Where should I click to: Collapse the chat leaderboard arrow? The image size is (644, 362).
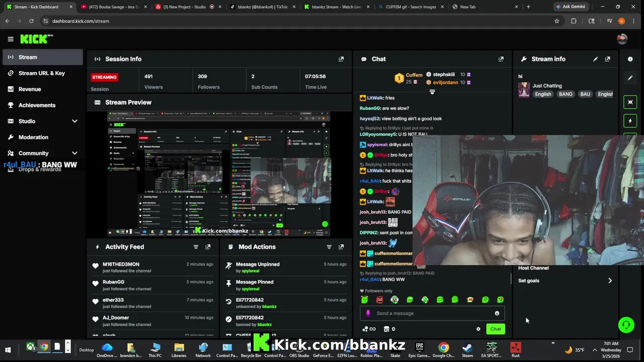tap(432, 92)
